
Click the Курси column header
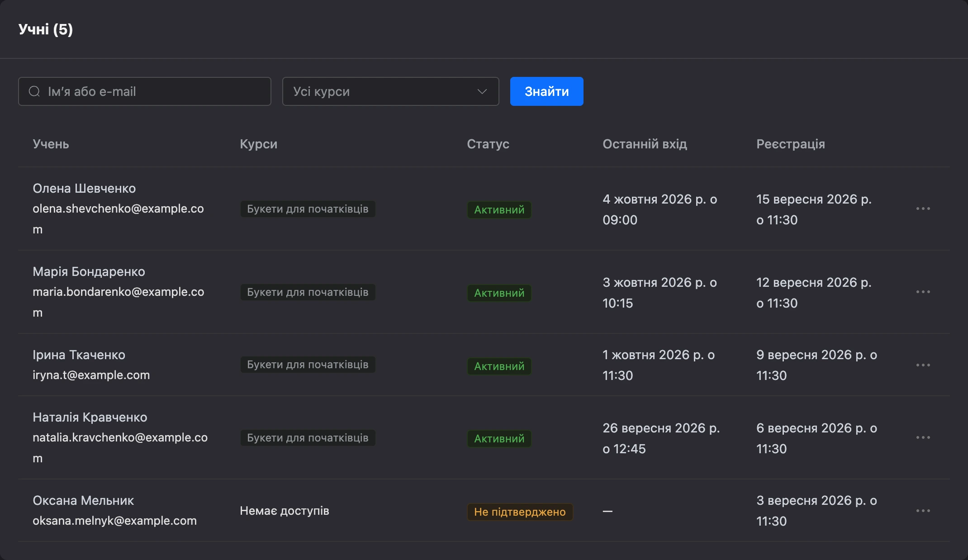pos(258,144)
